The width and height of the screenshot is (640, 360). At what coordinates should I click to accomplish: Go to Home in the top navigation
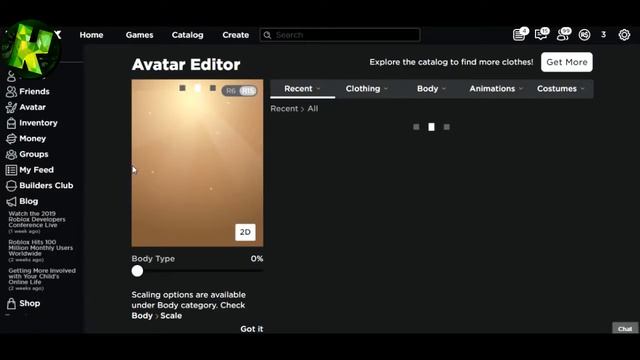91,35
